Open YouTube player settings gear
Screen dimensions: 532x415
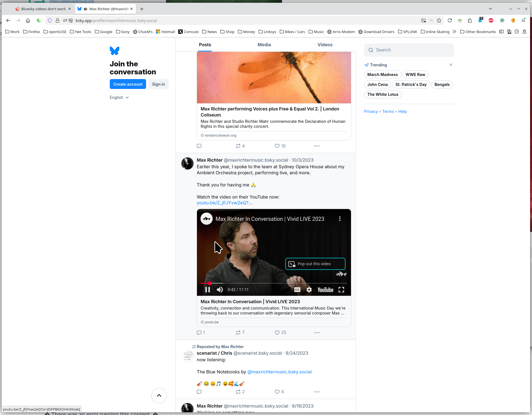[x=309, y=290]
